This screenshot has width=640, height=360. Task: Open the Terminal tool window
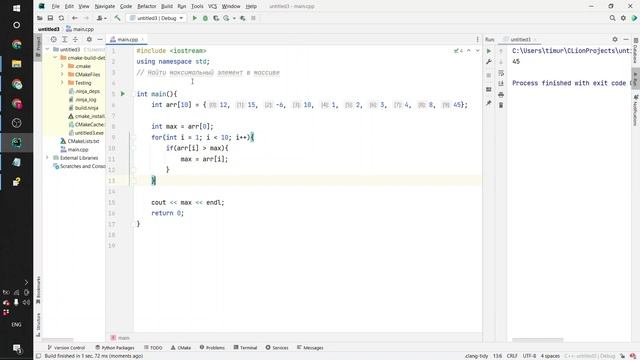[x=245, y=348]
